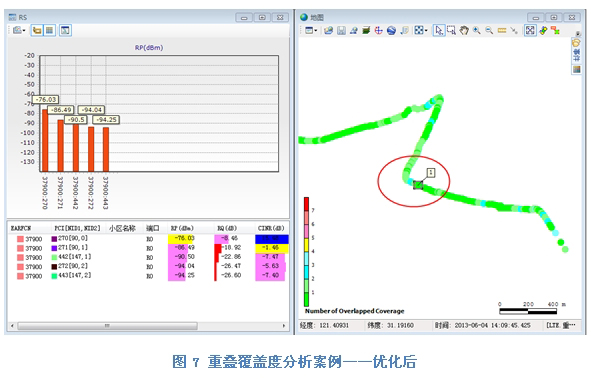Restore the RS window using middle title button
This screenshot has height=379, width=591.
(262, 17)
